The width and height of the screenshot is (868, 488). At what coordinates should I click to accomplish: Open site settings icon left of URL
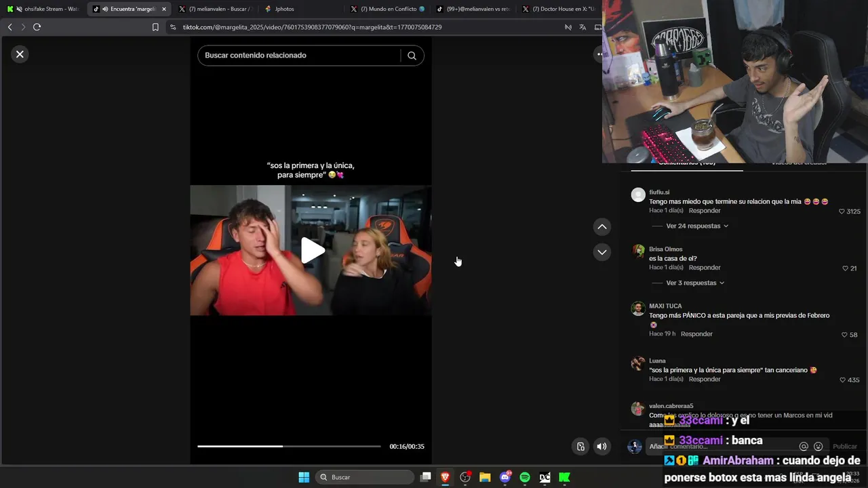173,27
